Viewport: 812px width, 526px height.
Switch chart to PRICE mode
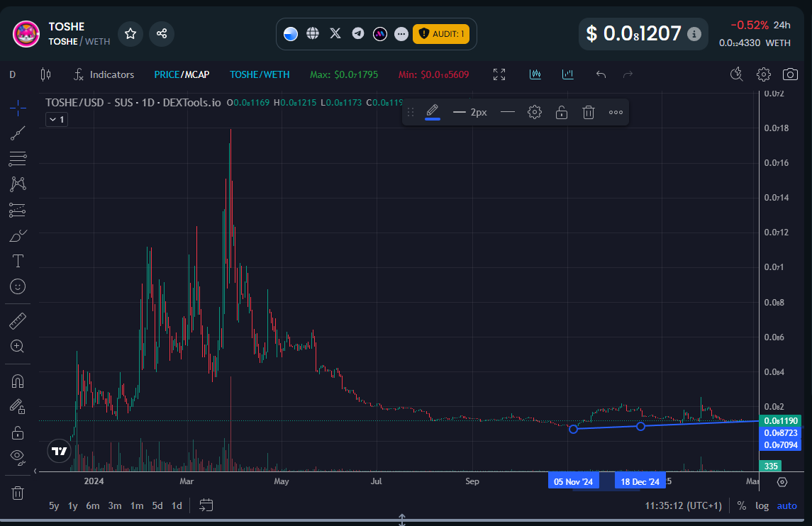(167, 74)
